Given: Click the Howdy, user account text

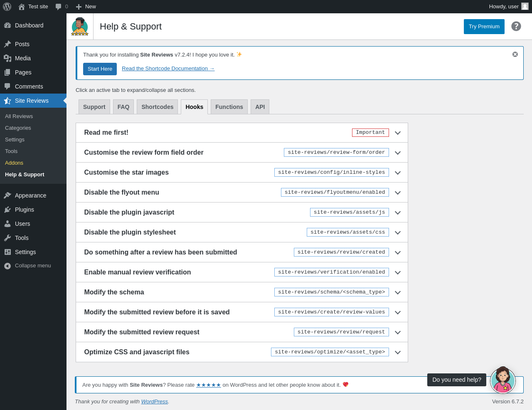Looking at the screenshot, I should [504, 7].
